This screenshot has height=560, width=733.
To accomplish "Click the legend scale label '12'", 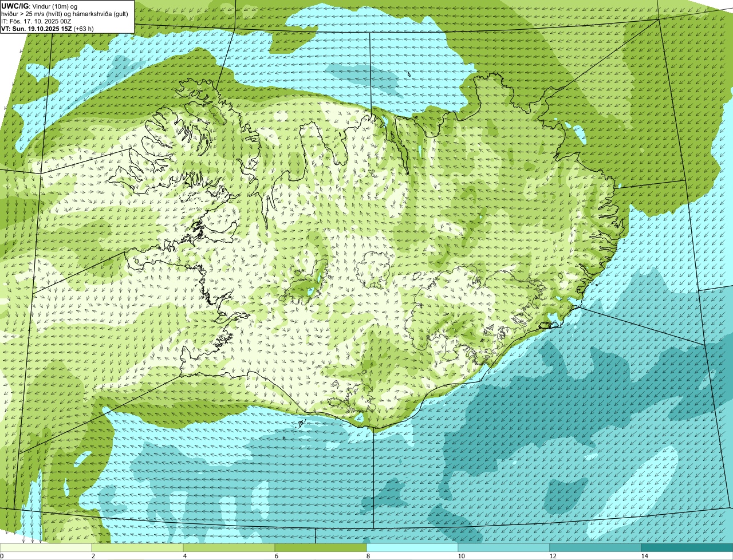I will (553, 556).
